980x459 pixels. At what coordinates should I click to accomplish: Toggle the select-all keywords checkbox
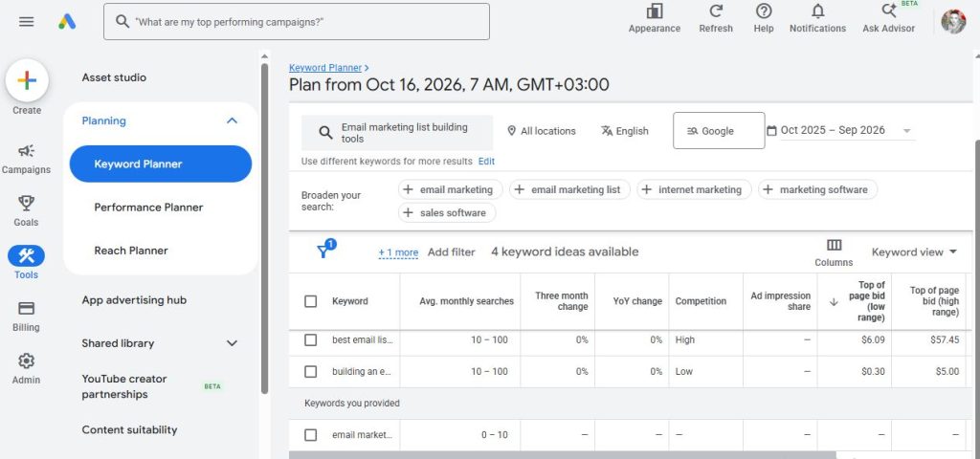click(311, 301)
